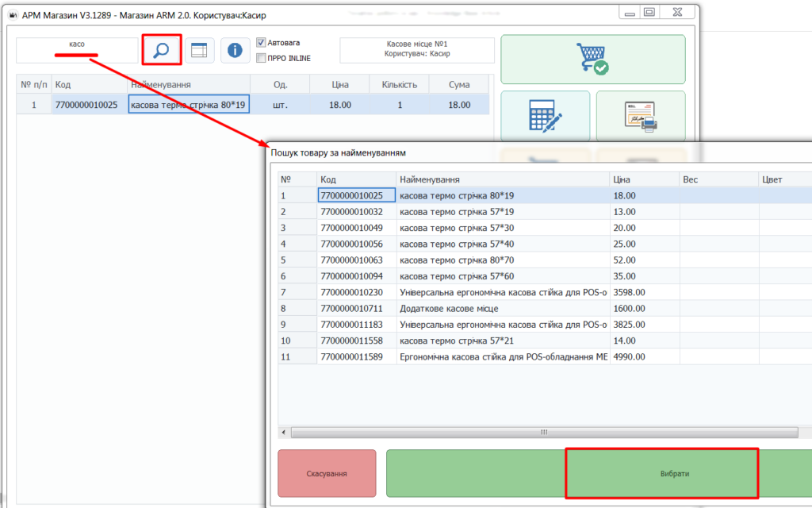Click the Ціна header in search dialog

point(644,179)
